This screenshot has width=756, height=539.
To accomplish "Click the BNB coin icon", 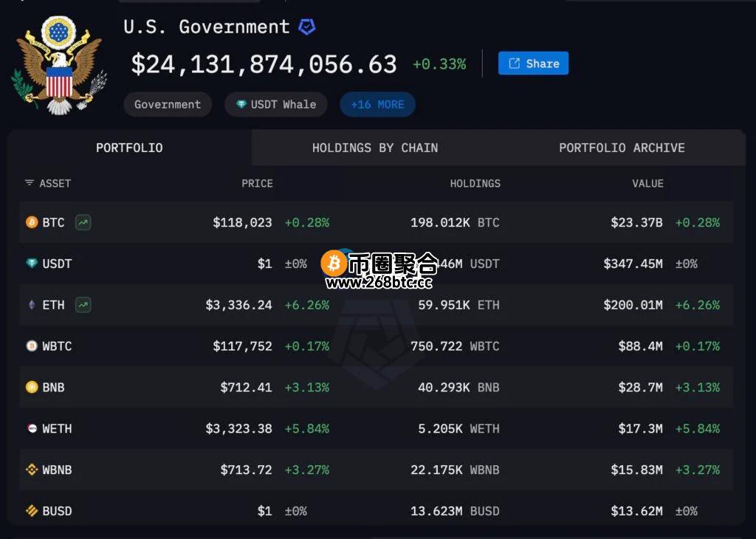I will pyautogui.click(x=32, y=387).
